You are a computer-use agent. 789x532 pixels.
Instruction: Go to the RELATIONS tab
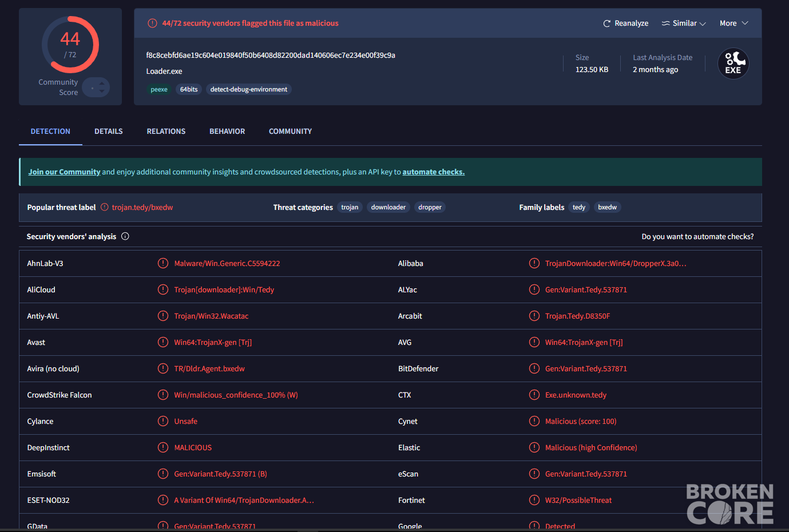tap(166, 132)
